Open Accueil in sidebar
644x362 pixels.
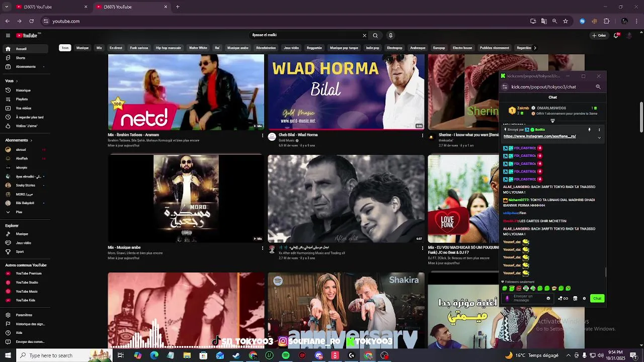24,49
